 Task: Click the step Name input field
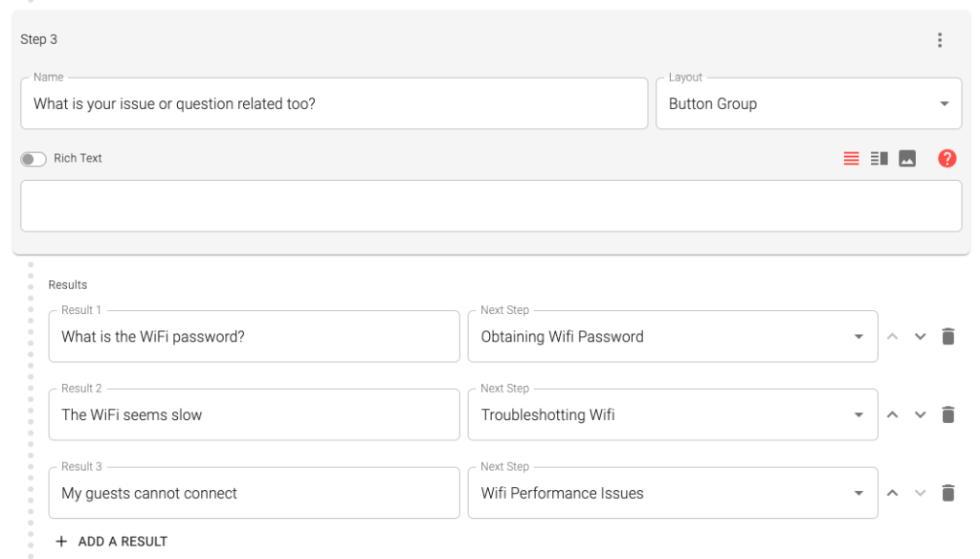coord(333,103)
